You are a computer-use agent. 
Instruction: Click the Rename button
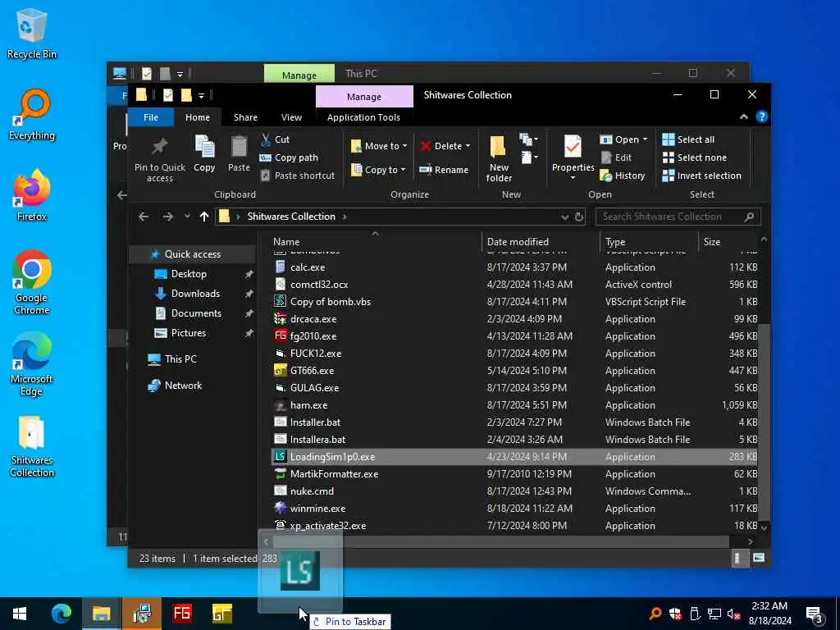coord(444,169)
